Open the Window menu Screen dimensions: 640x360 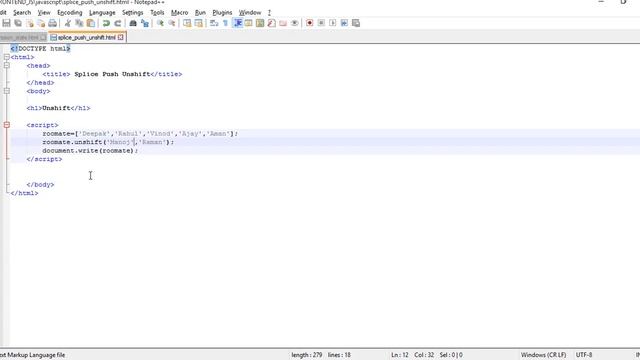[x=250, y=13]
